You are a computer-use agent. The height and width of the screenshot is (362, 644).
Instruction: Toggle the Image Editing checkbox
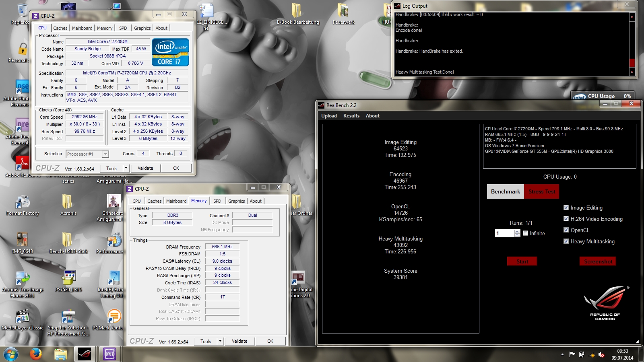tap(566, 208)
